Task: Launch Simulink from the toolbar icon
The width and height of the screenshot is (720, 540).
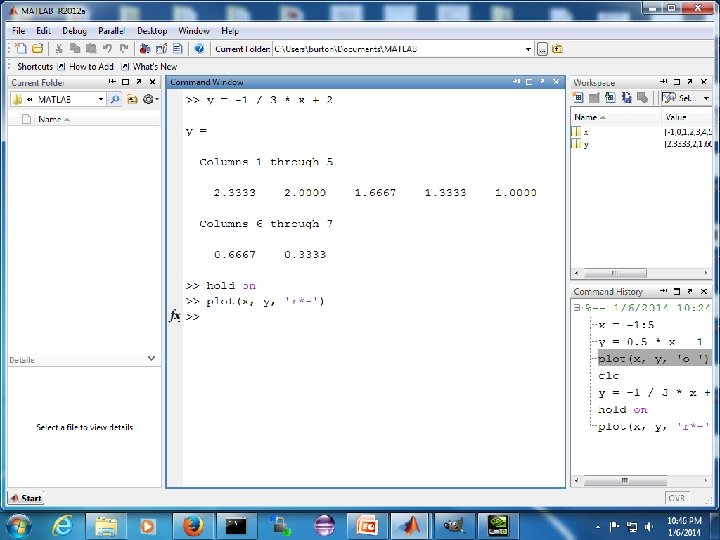Action: (x=145, y=49)
